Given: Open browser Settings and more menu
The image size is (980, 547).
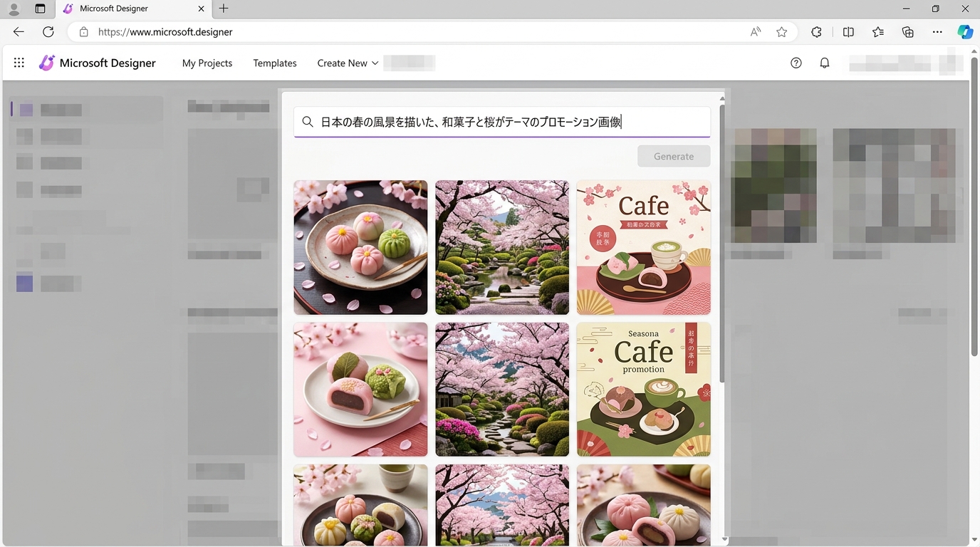Looking at the screenshot, I should click(937, 32).
